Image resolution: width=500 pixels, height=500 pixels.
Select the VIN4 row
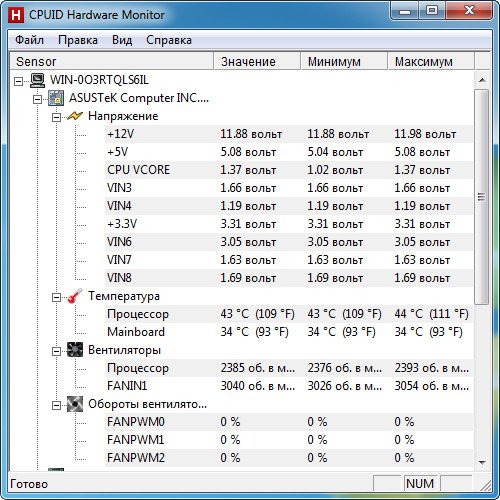(289, 206)
